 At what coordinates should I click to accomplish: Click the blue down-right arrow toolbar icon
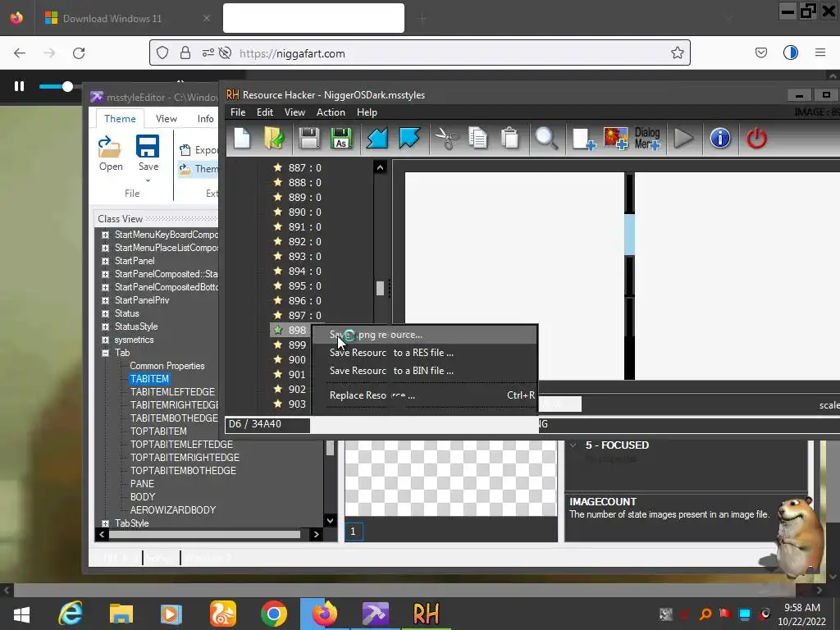pyautogui.click(x=409, y=138)
